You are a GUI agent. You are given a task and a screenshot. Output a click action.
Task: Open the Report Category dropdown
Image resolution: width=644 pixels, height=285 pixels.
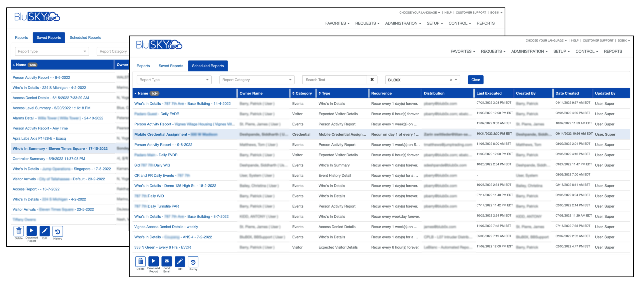click(x=256, y=79)
